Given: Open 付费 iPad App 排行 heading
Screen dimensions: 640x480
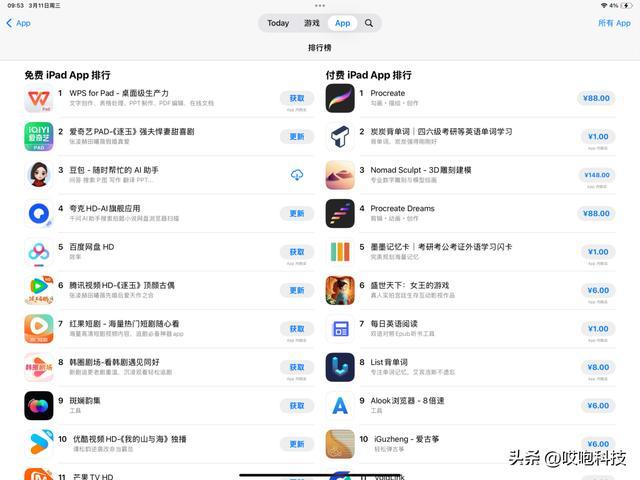Looking at the screenshot, I should tap(369, 75).
